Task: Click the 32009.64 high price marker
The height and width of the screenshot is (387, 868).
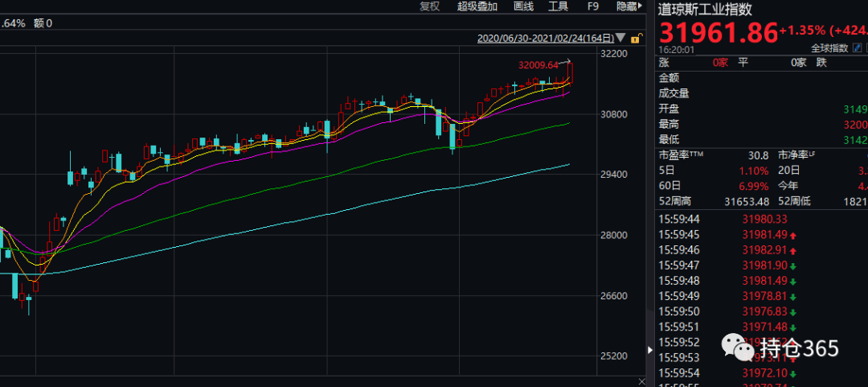Action: click(x=538, y=64)
